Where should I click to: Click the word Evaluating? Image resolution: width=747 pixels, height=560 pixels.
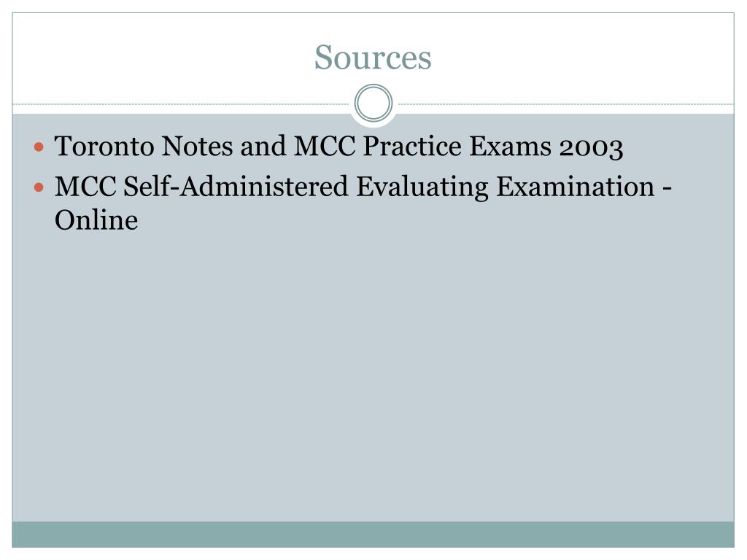[423, 187]
